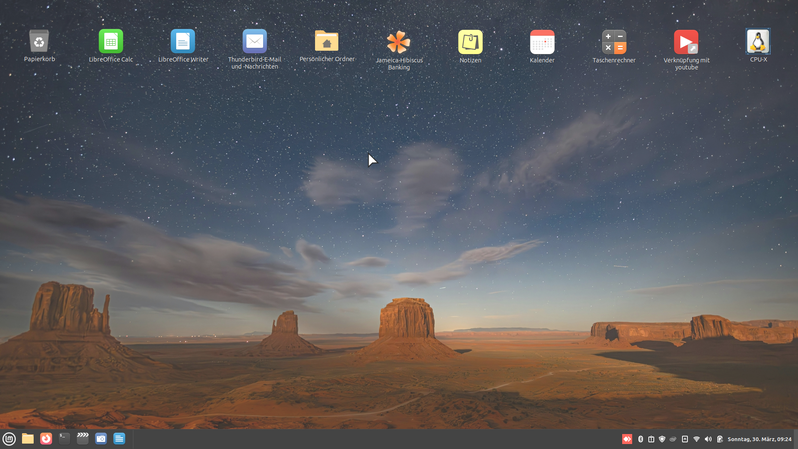The width and height of the screenshot is (798, 449).
Task: Open file manager from taskbar
Action: click(x=27, y=439)
